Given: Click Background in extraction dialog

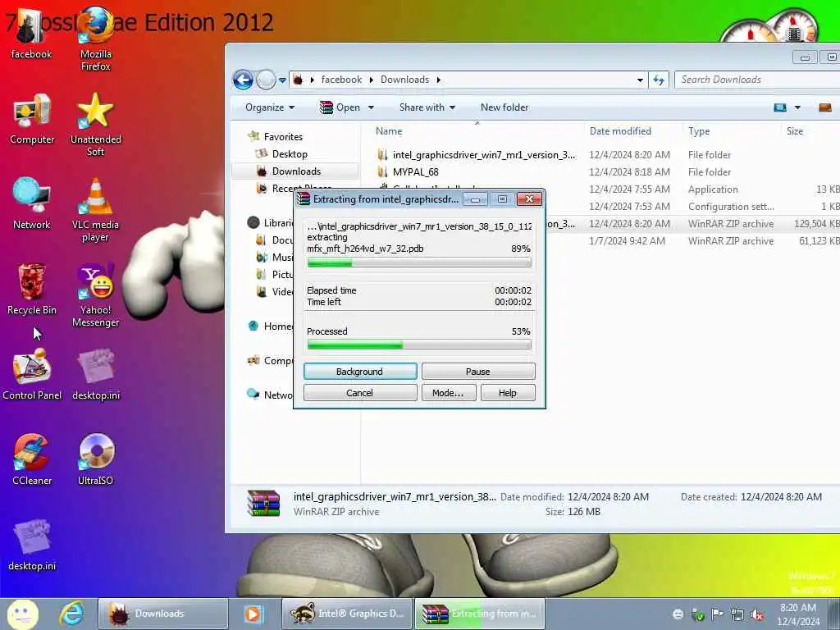Looking at the screenshot, I should pos(360,372).
